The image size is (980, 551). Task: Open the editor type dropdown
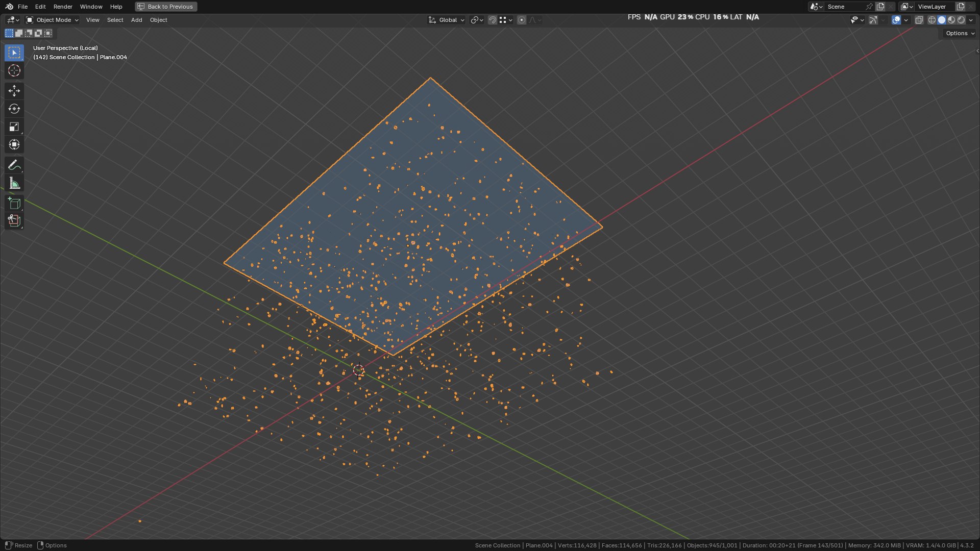[13, 20]
